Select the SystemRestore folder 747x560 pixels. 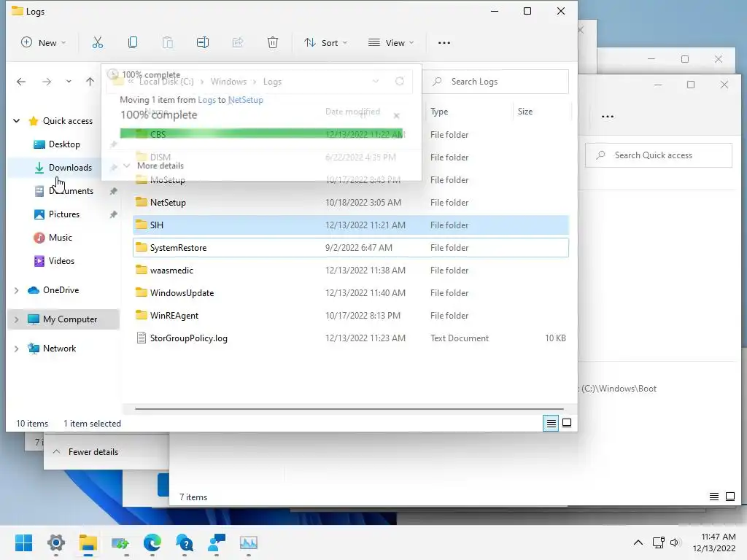351,248
